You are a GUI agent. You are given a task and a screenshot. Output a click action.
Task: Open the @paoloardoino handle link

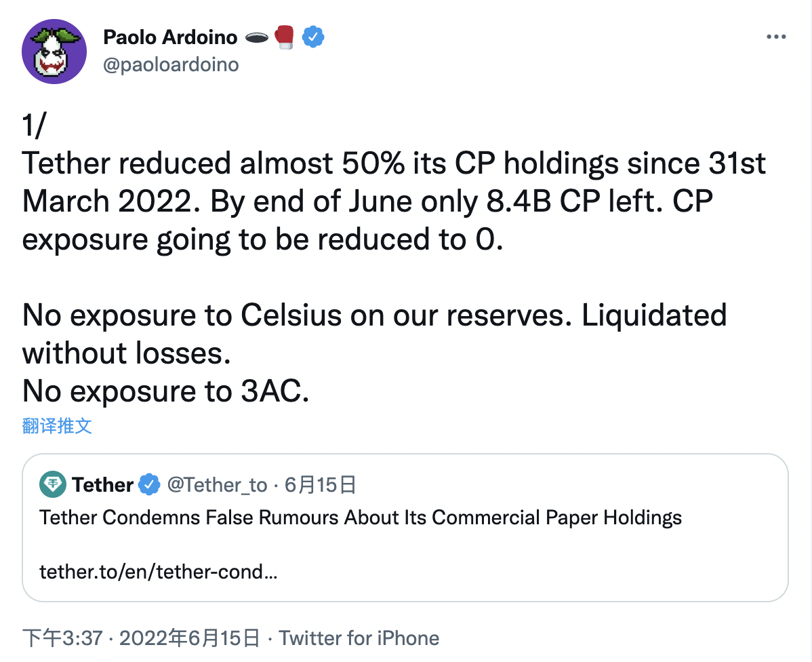pos(171,65)
